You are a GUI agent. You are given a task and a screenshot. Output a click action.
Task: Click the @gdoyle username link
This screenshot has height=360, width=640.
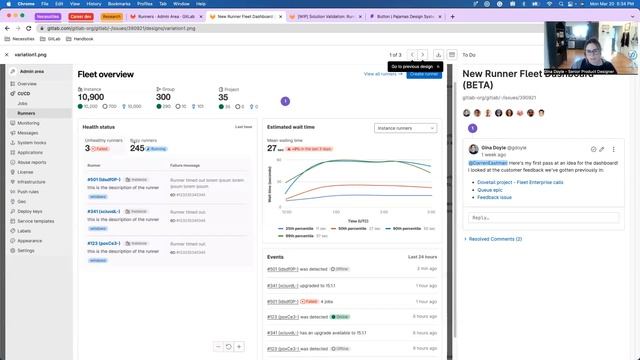(x=517, y=148)
